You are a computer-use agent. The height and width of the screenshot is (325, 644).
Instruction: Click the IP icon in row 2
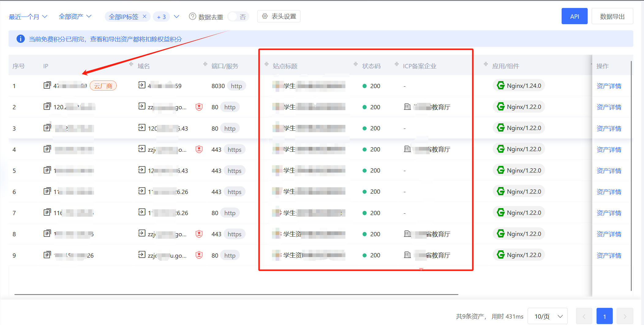[x=47, y=106]
